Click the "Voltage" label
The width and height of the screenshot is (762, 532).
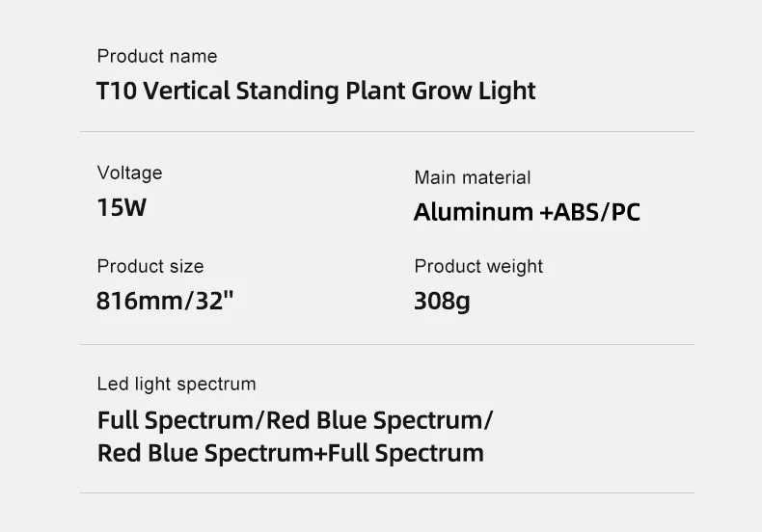pos(129,173)
